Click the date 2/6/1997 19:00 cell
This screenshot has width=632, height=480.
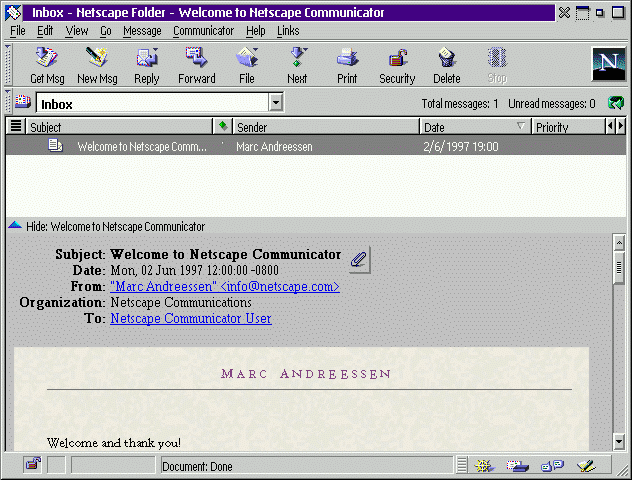coord(461,146)
